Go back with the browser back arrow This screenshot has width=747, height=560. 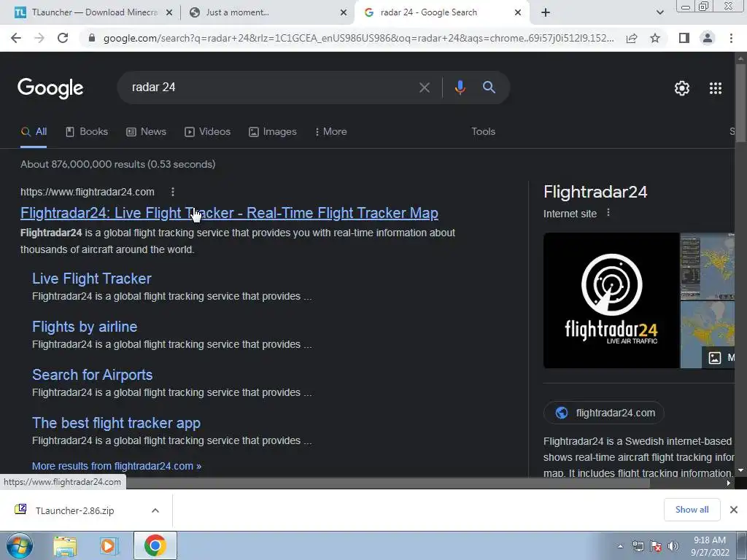16,38
